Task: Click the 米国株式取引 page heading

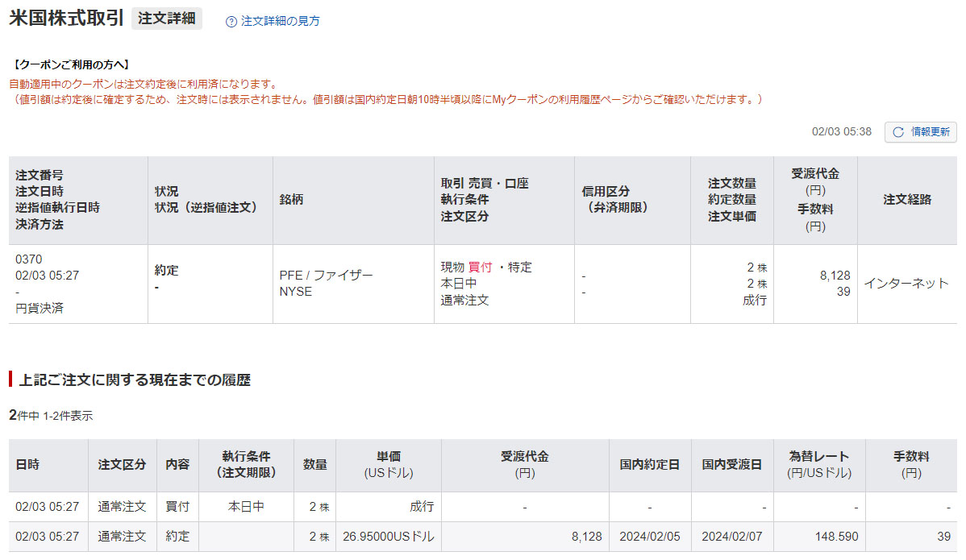Action: [66, 19]
